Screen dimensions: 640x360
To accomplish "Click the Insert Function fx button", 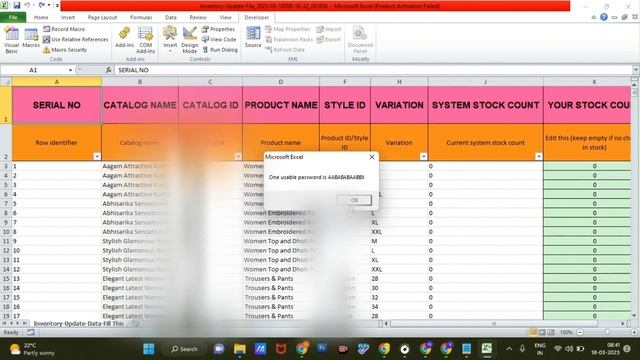I will coord(108,70).
